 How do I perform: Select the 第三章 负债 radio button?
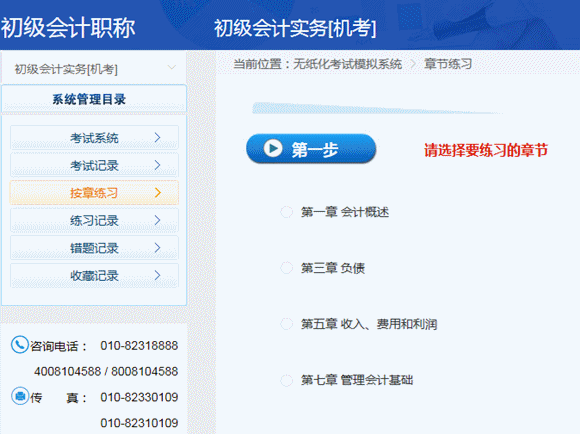286,268
